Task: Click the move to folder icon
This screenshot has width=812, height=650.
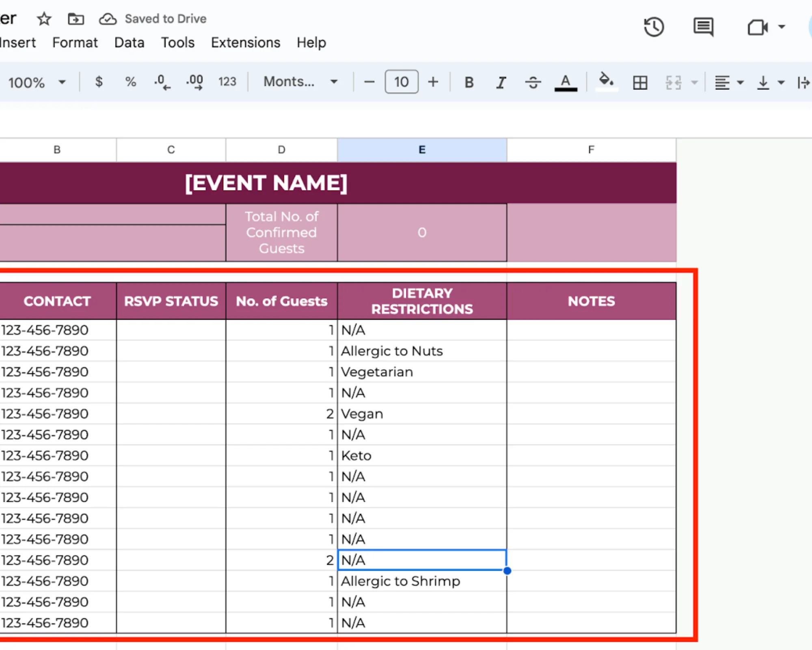Action: click(76, 19)
